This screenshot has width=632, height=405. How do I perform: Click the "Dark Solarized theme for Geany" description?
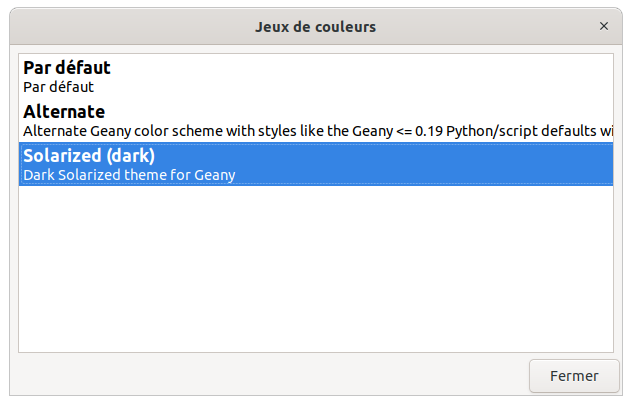coord(129,175)
